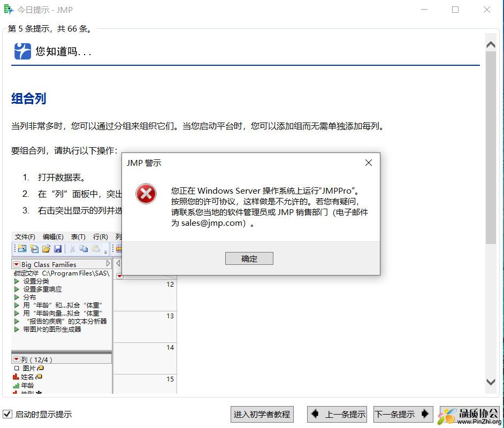The width and height of the screenshot is (504, 428).
Task: Open the toolbar overflow arrow after the Paste icon
Action: 106,253
